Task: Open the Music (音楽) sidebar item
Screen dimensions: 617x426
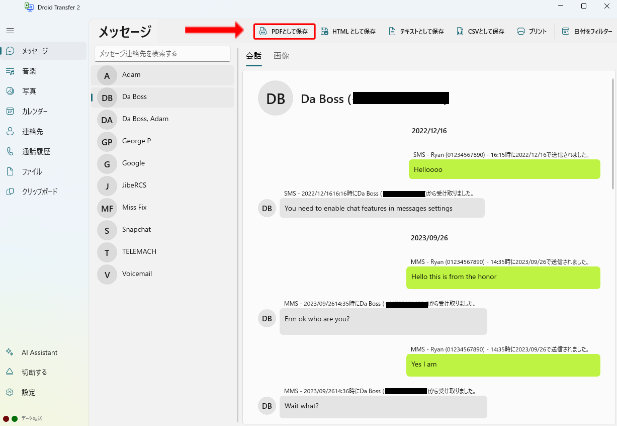Action: (x=43, y=71)
